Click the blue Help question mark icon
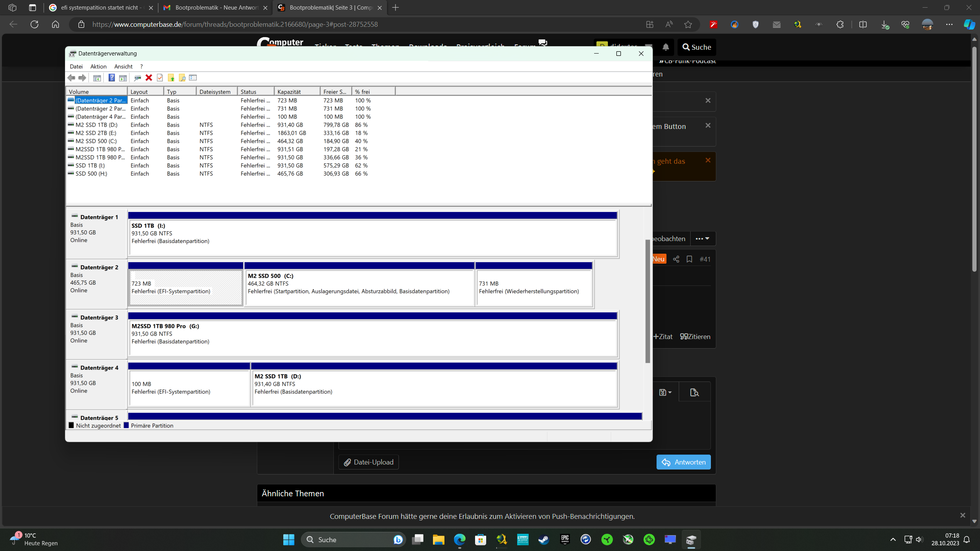 (111, 78)
